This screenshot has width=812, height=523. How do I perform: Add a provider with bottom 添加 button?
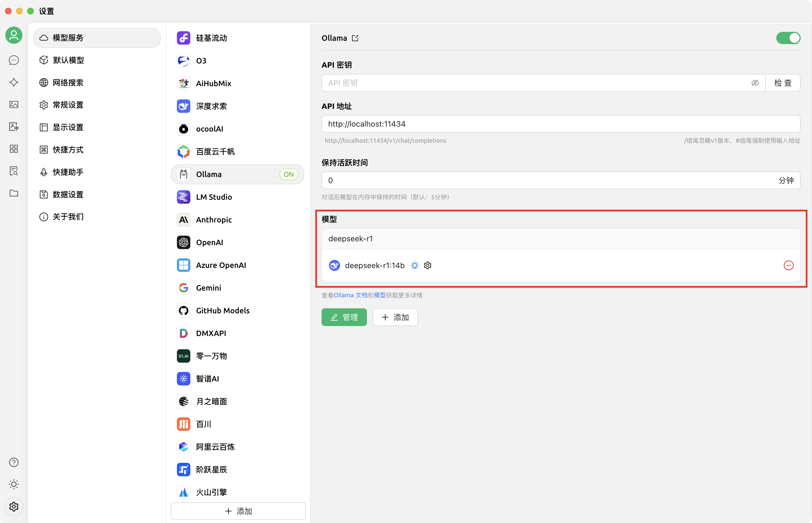point(238,511)
